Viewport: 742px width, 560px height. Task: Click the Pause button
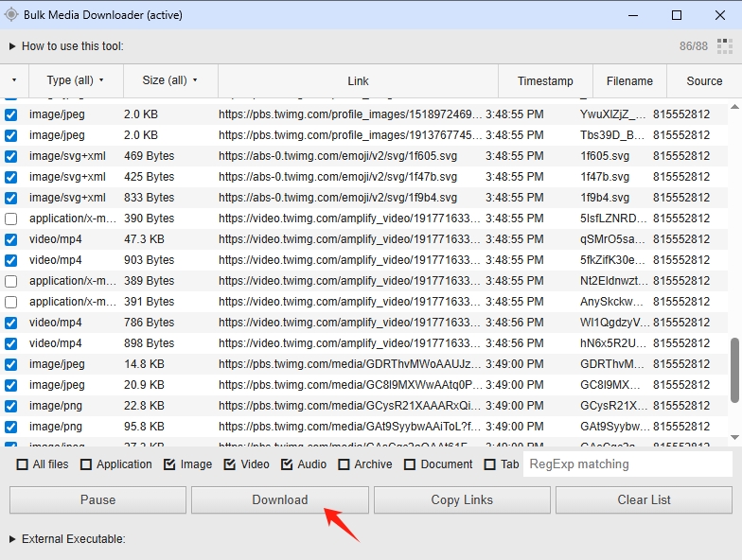tap(98, 499)
